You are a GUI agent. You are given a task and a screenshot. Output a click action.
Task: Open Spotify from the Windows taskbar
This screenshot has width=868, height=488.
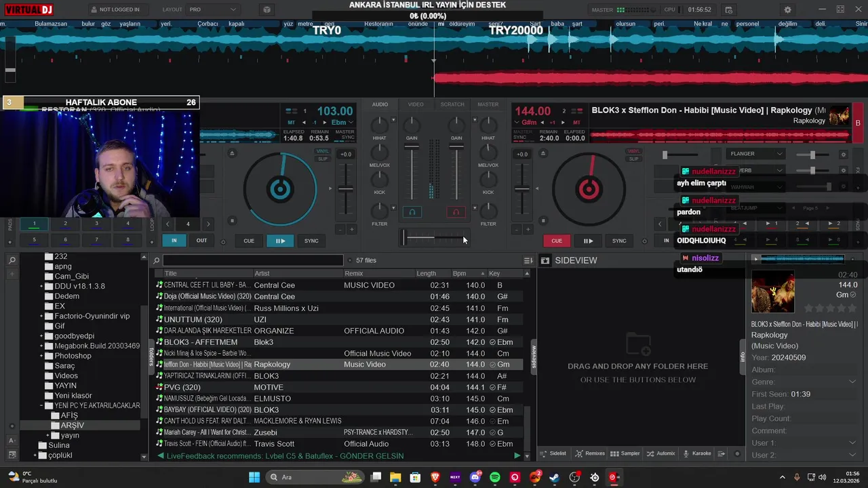[x=495, y=477]
